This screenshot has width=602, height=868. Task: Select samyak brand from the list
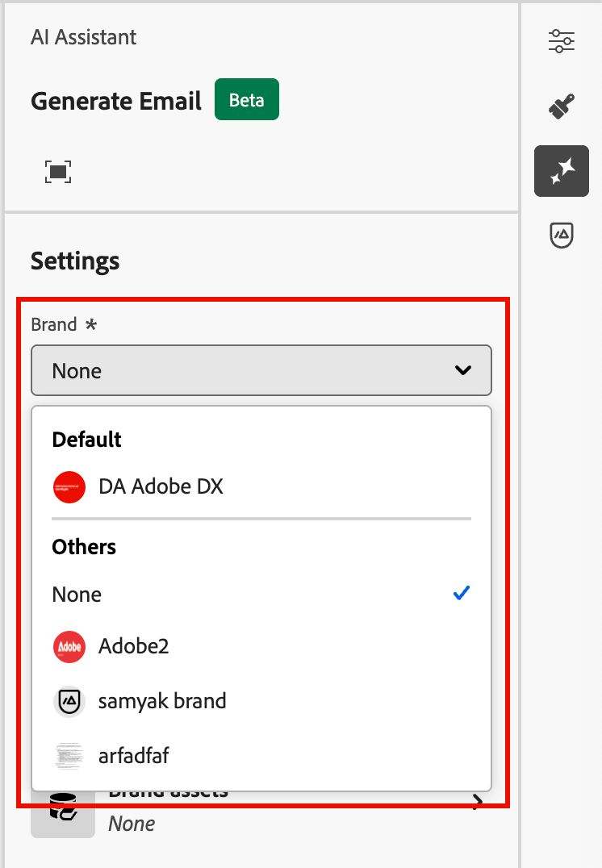click(161, 701)
